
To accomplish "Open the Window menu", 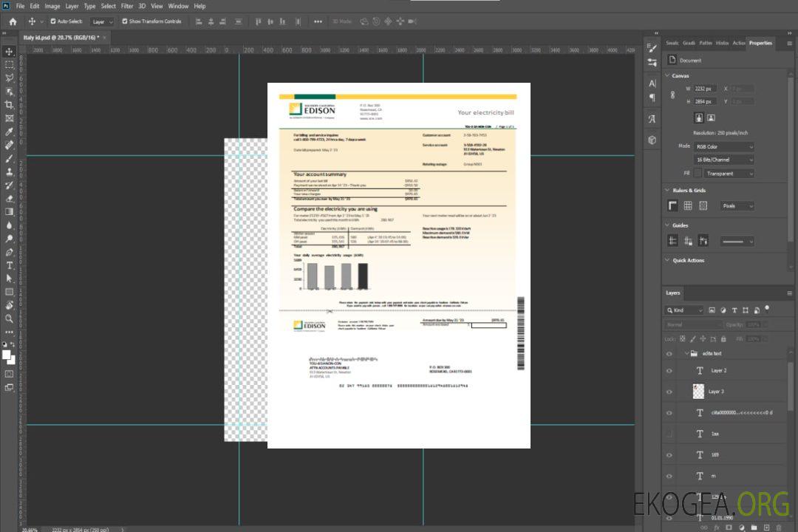I will click(178, 6).
